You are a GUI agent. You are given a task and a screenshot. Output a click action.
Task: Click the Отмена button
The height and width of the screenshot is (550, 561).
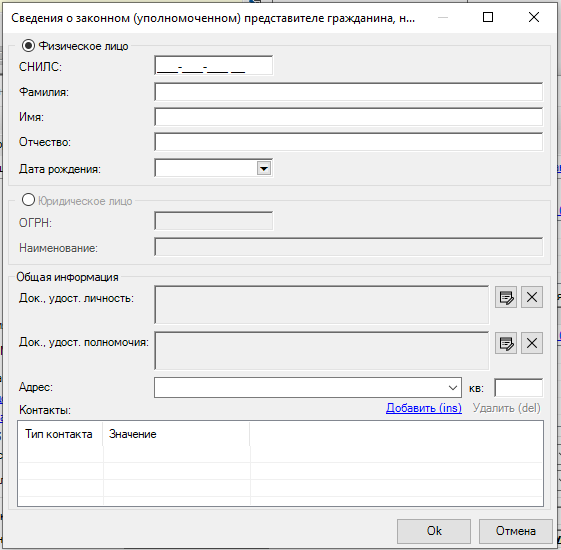pos(516,531)
